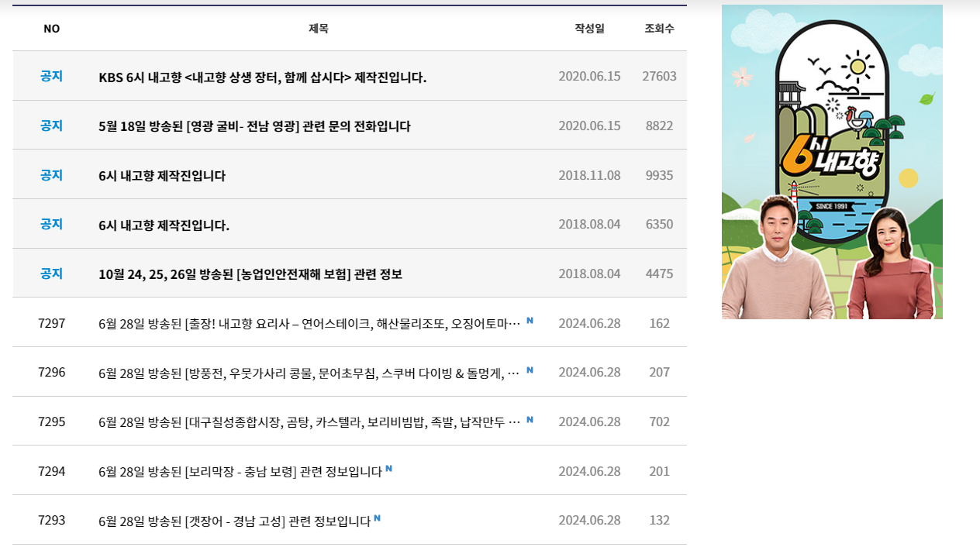This screenshot has width=980, height=554.
Task: Click the new-post N icon on post 7296
Action: 530,370
